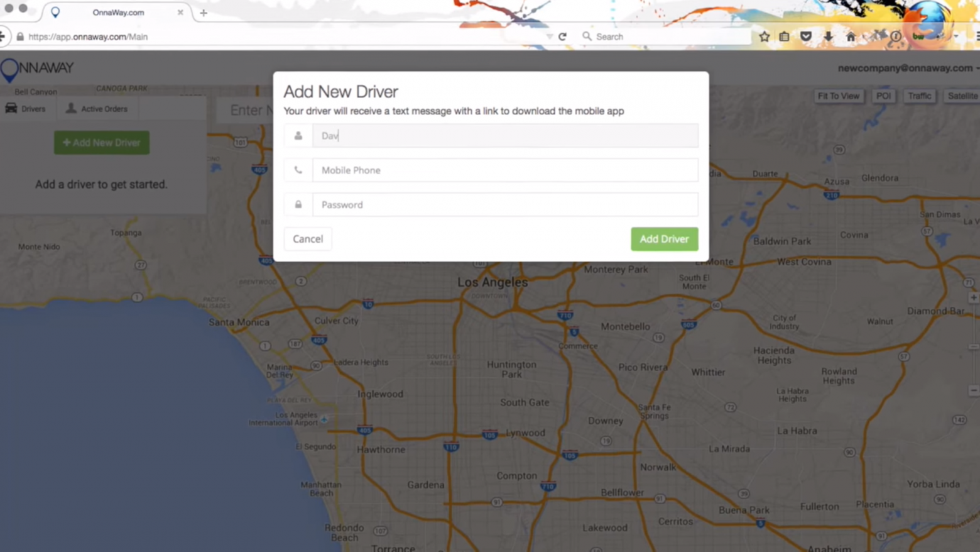Open the URL bar history dropdown
Image resolution: width=980 pixels, height=552 pixels.
(x=549, y=36)
